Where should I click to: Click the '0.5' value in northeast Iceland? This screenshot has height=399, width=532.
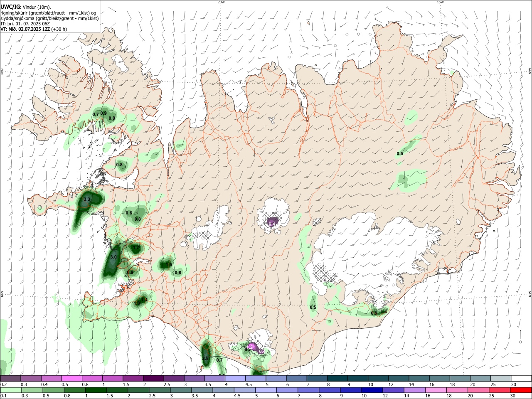[400, 154]
